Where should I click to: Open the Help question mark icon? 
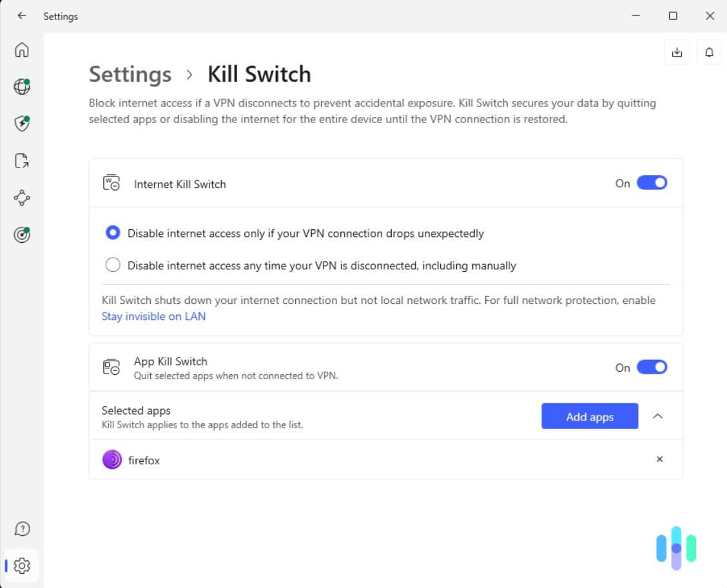point(22,528)
